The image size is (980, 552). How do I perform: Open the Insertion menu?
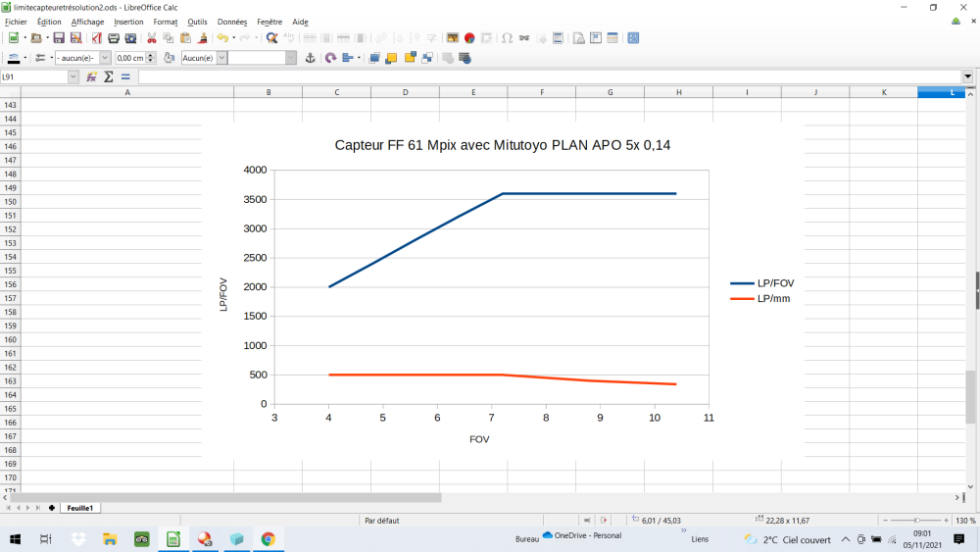pos(128,22)
